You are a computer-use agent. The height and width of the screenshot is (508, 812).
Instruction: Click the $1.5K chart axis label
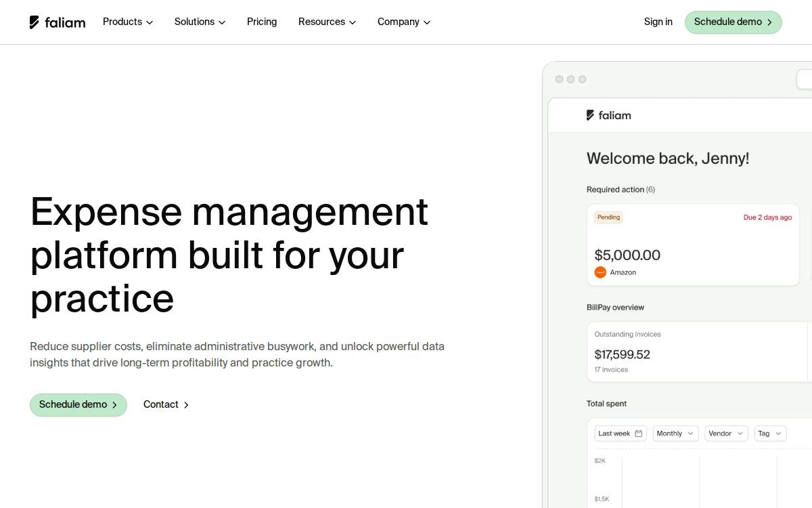tap(602, 499)
